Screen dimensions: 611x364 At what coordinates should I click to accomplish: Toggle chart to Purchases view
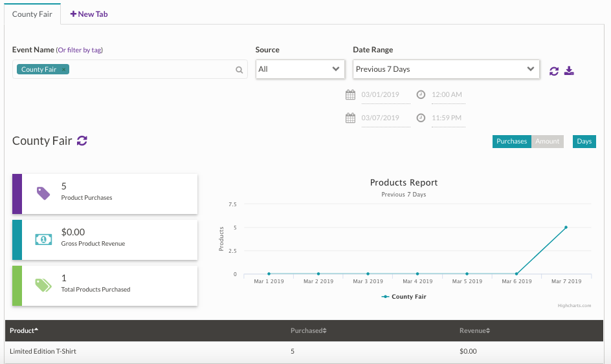511,142
